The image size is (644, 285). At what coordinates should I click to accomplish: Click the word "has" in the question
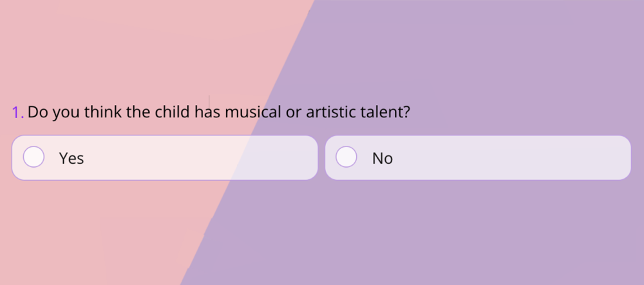click(206, 112)
